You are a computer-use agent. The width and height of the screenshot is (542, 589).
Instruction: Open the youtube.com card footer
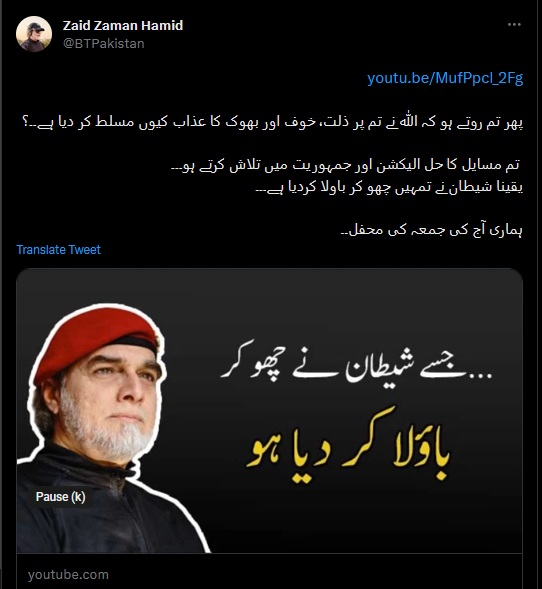pos(269,571)
